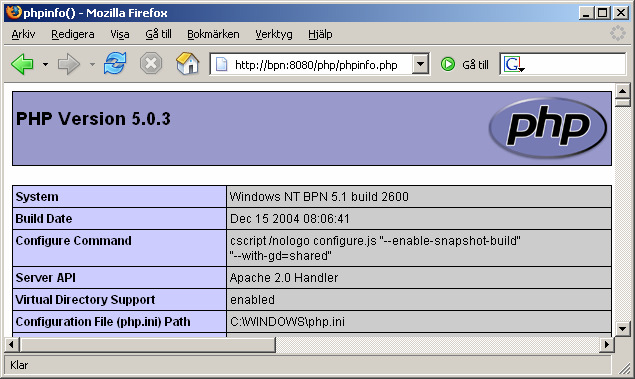
Task: Click the grey Forward arrow button
Action: pyautogui.click(x=69, y=64)
